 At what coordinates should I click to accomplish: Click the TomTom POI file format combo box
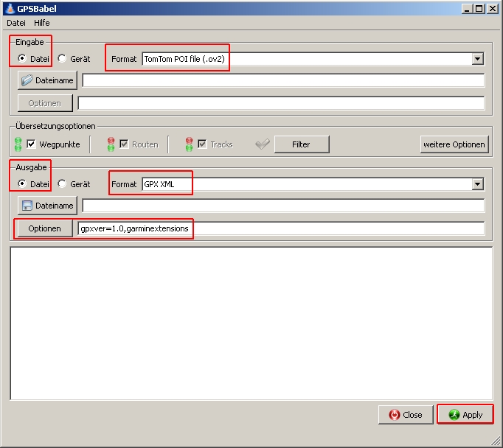click(x=313, y=59)
